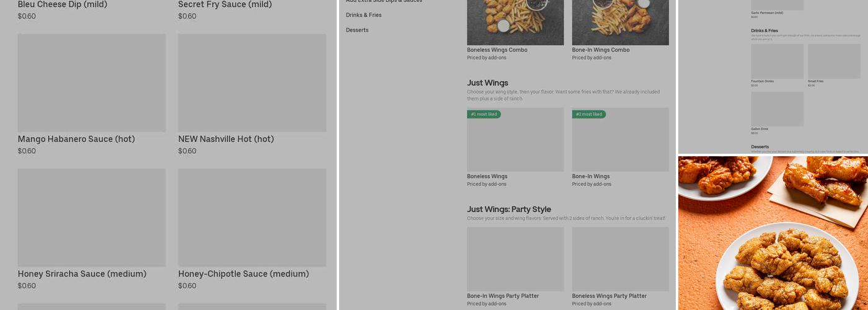Pick the Honey Sriracha Sauce (medium) image
The width and height of the screenshot is (868, 310).
click(x=92, y=218)
